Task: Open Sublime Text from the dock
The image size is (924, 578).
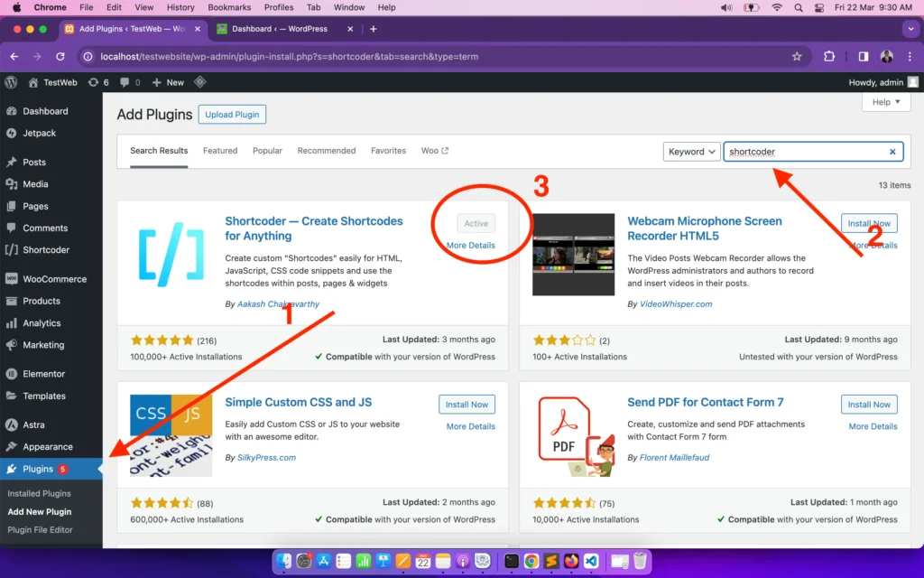Action: pyautogui.click(x=551, y=561)
